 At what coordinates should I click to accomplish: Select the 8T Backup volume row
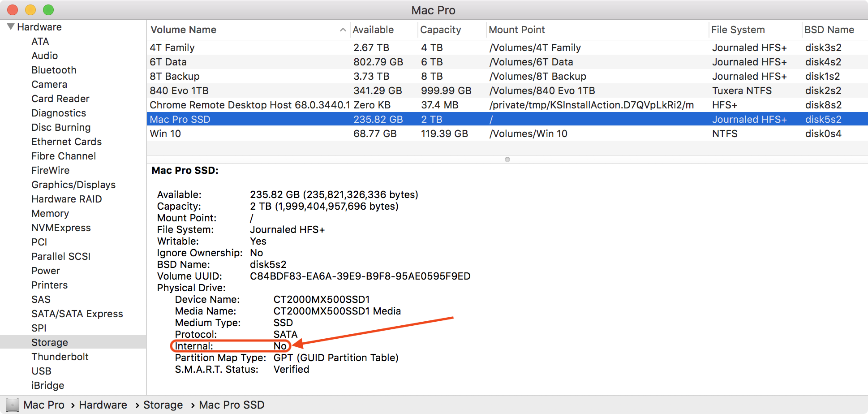click(507, 76)
